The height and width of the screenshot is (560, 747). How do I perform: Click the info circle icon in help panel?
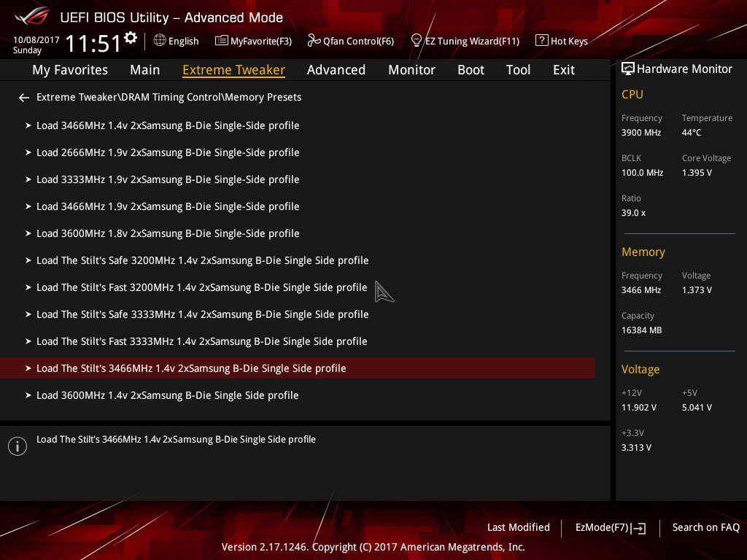point(18,446)
